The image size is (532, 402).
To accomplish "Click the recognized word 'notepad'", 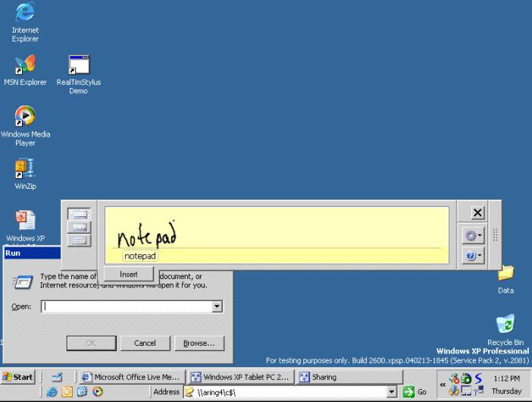I will pos(139,256).
